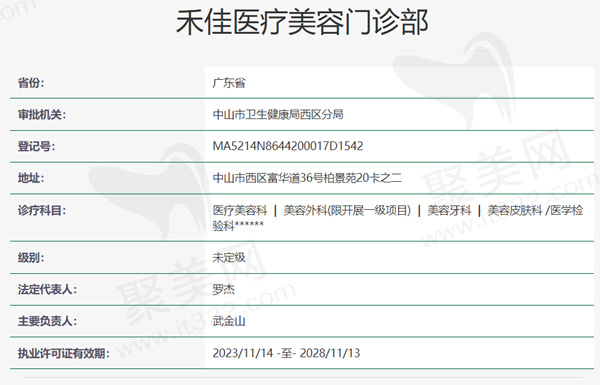600x385 pixels.
Task: Click the title 禾佳医疗美容门诊部
Action: [302, 22]
